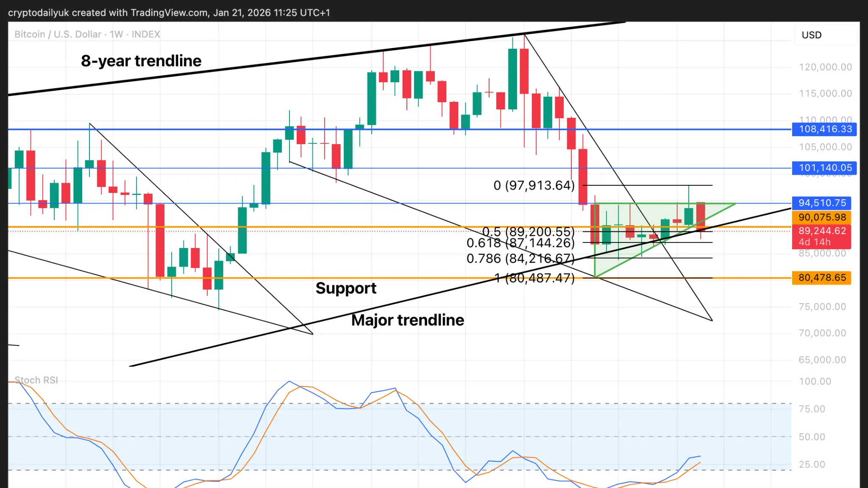
Task: Select the Major trendline text label
Action: pyautogui.click(x=407, y=320)
